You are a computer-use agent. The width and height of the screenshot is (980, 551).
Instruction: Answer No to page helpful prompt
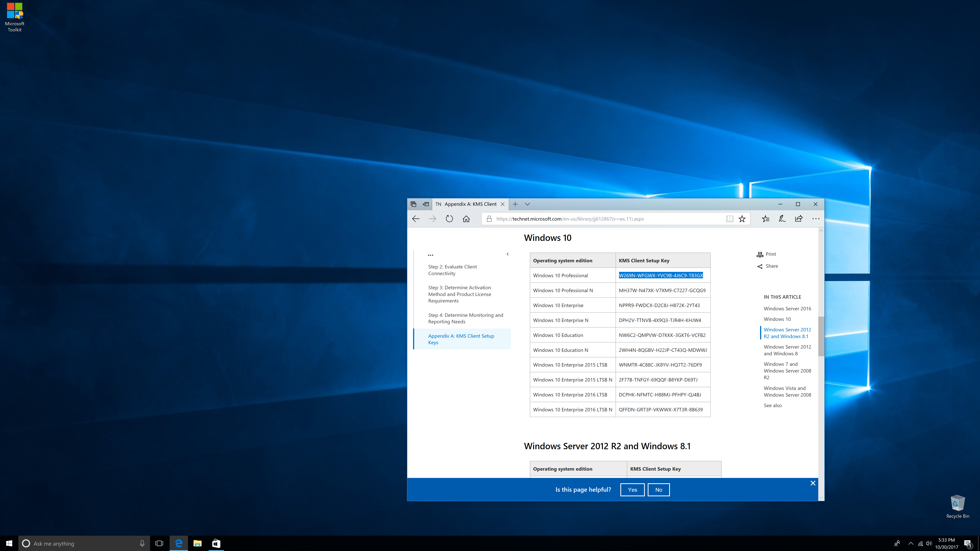[x=658, y=490]
